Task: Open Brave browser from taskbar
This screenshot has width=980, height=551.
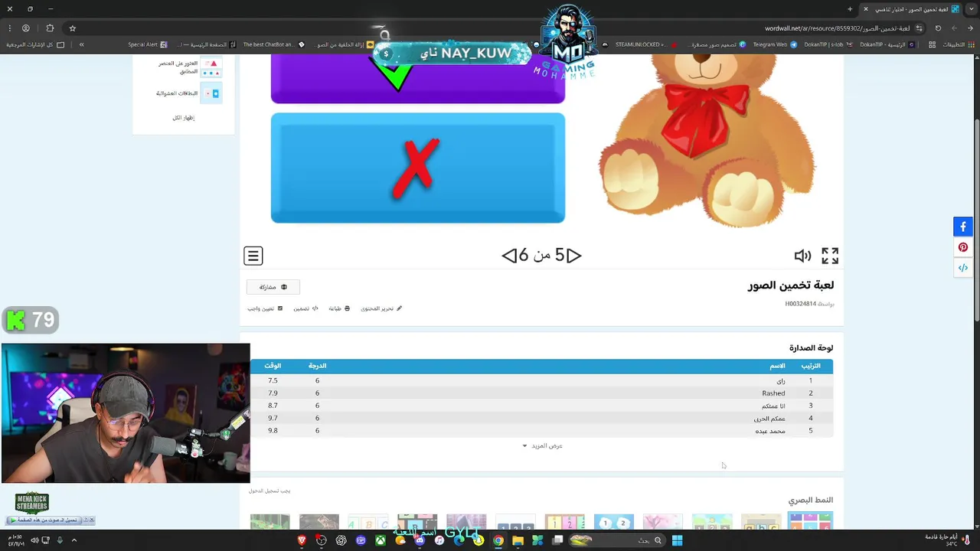Action: coord(302,540)
